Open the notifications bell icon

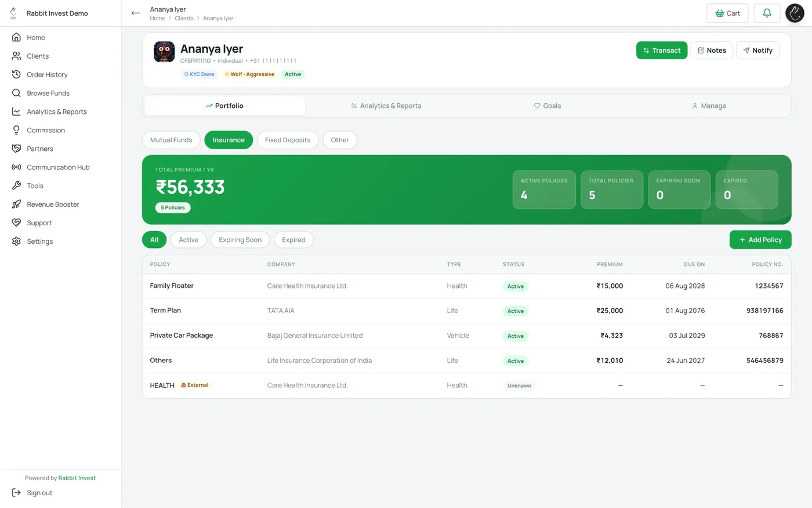767,13
